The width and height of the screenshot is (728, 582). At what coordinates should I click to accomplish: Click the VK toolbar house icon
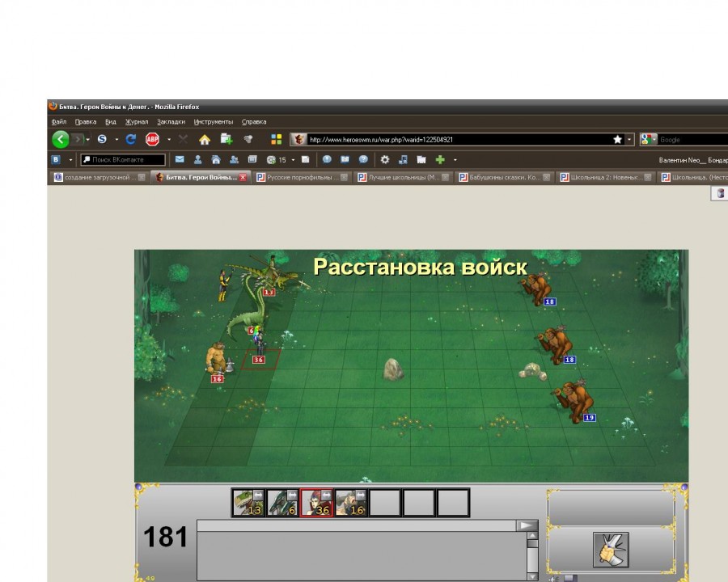216,160
